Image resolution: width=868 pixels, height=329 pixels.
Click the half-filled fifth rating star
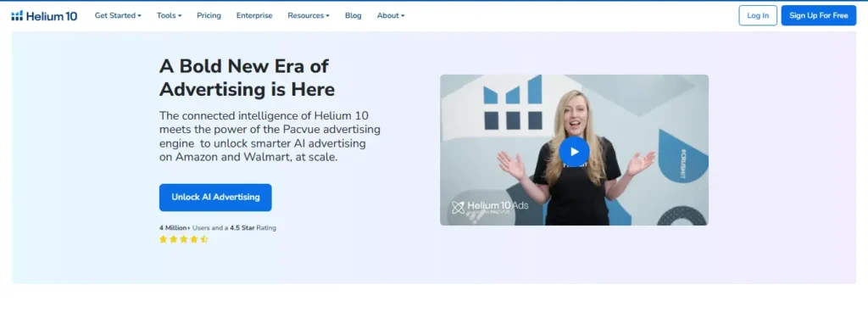tap(203, 239)
